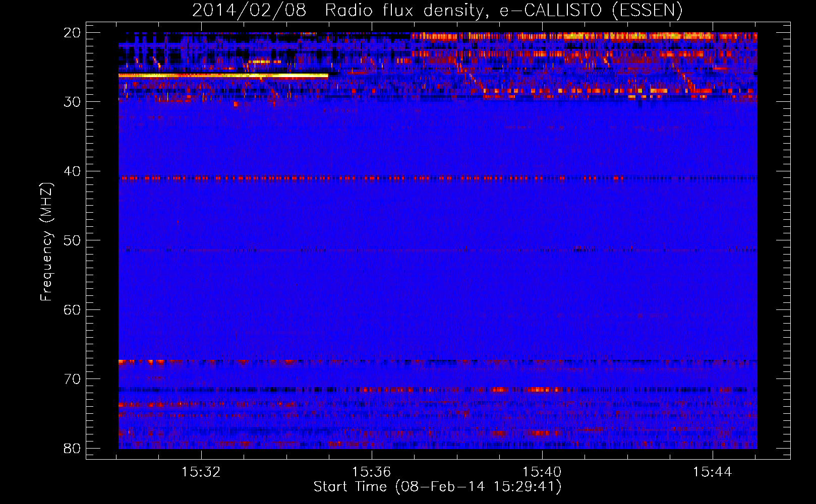Image resolution: width=816 pixels, height=504 pixels.
Task: Click the bright yellow emission band near 26 MHz
Action: click(223, 76)
